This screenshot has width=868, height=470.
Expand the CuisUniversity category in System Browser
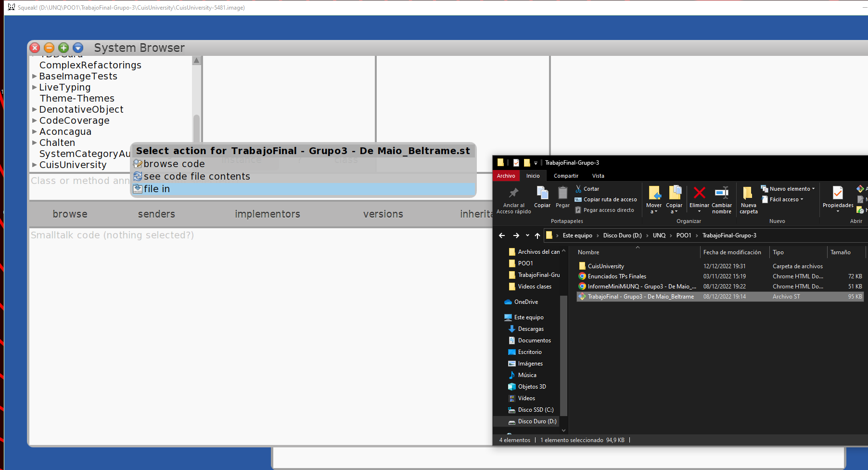pyautogui.click(x=34, y=165)
